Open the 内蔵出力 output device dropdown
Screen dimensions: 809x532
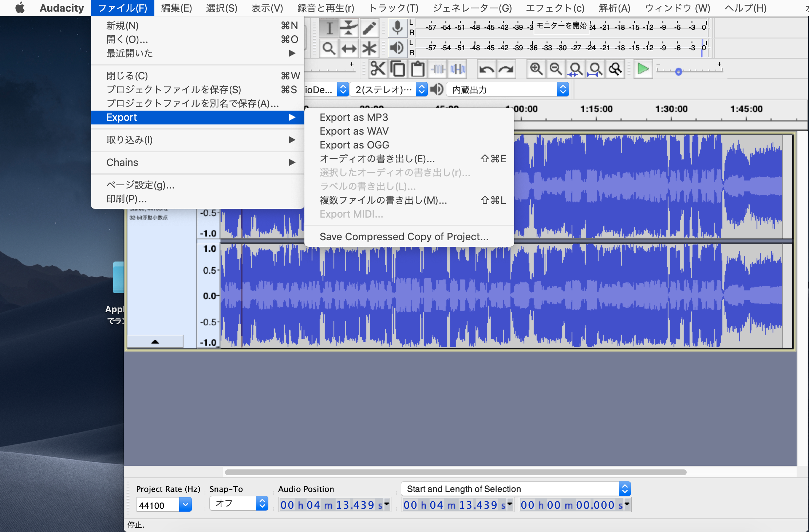pyautogui.click(x=508, y=90)
